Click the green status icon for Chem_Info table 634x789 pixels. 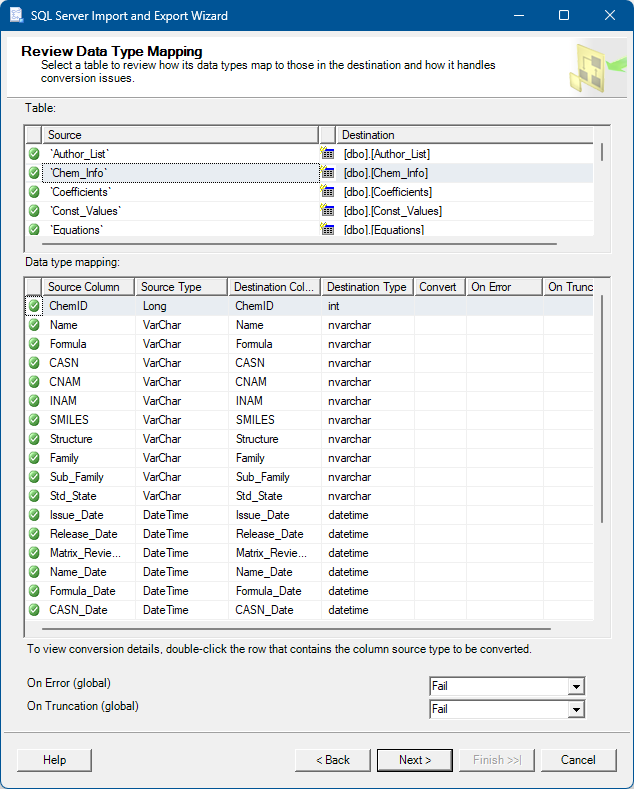click(34, 173)
